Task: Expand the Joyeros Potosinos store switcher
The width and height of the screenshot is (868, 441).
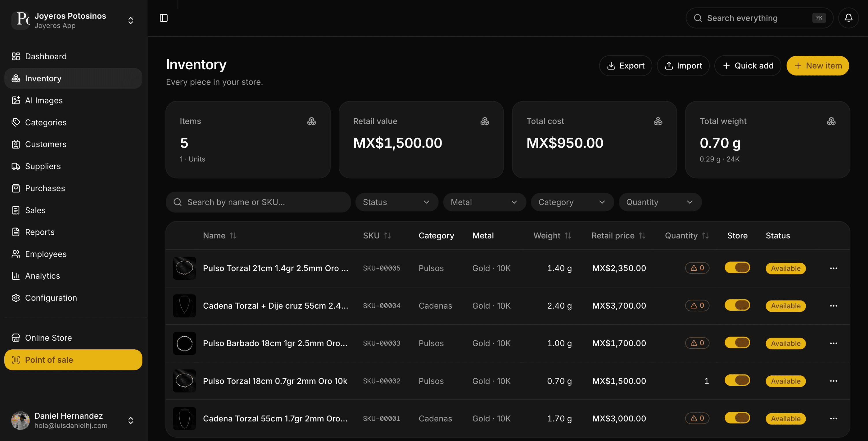Action: (131, 20)
